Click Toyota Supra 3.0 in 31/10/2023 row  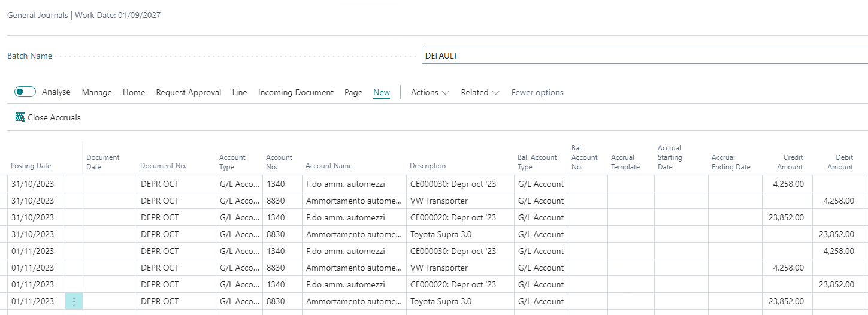(441, 234)
